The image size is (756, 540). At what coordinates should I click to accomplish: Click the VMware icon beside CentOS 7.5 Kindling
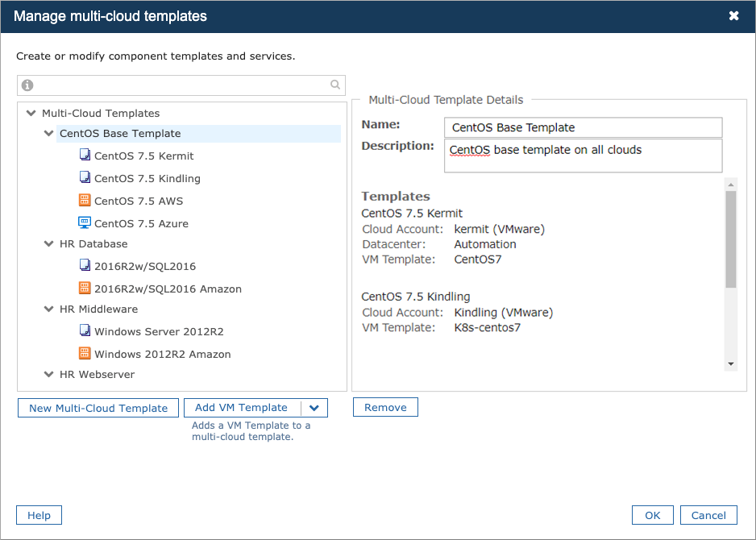click(x=85, y=177)
